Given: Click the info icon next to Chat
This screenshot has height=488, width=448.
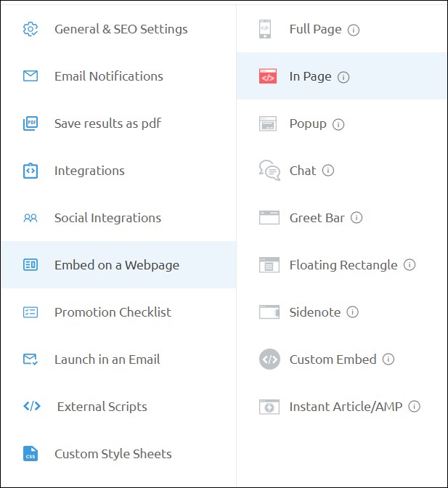Looking at the screenshot, I should click(328, 171).
